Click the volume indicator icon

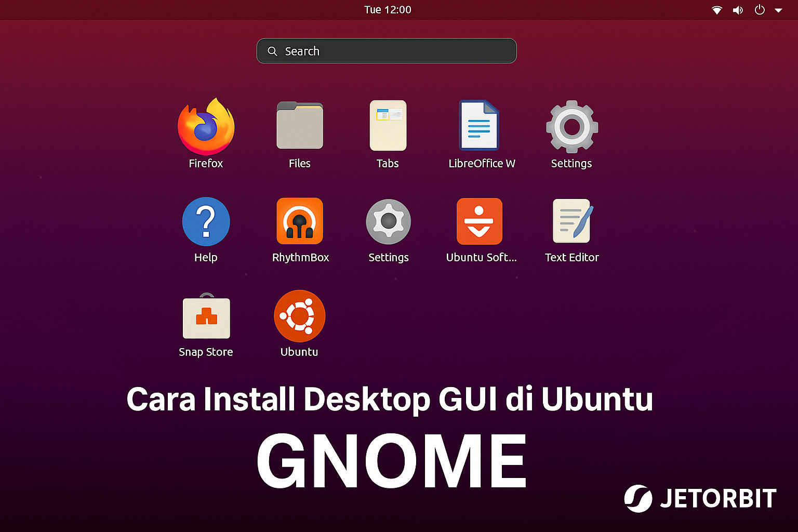click(x=738, y=10)
